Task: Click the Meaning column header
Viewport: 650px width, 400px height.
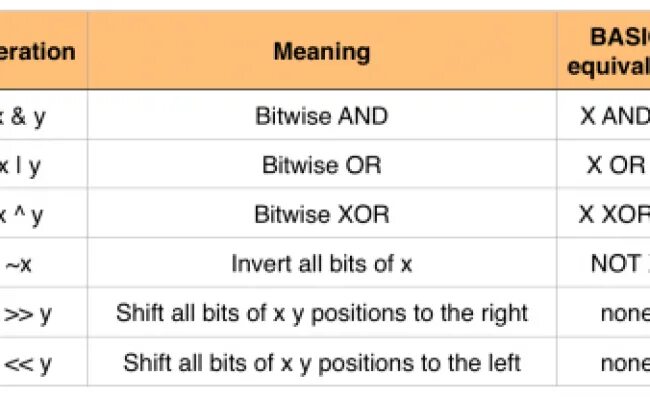Action: click(321, 52)
